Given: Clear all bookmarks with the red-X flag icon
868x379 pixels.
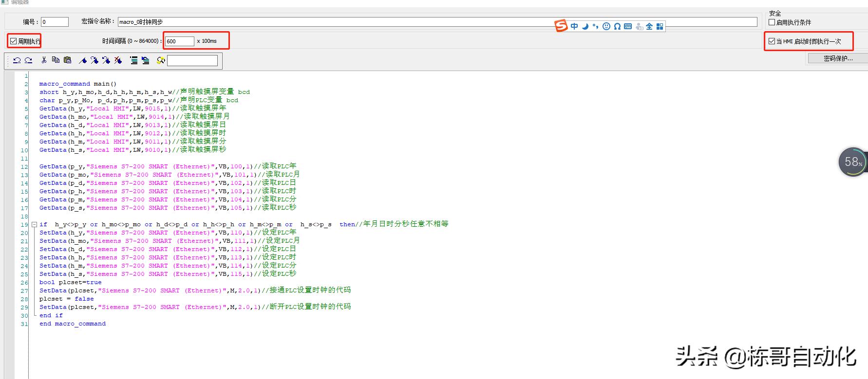Looking at the screenshot, I should point(118,60).
